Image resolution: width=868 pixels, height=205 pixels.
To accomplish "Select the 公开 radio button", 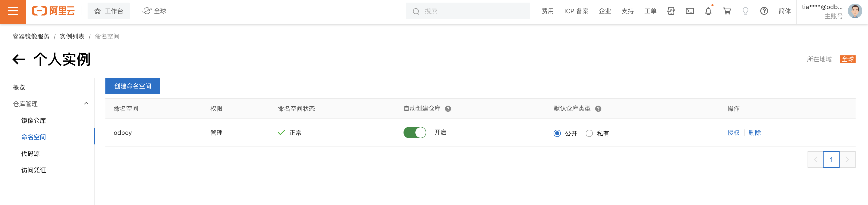I will click(x=557, y=133).
